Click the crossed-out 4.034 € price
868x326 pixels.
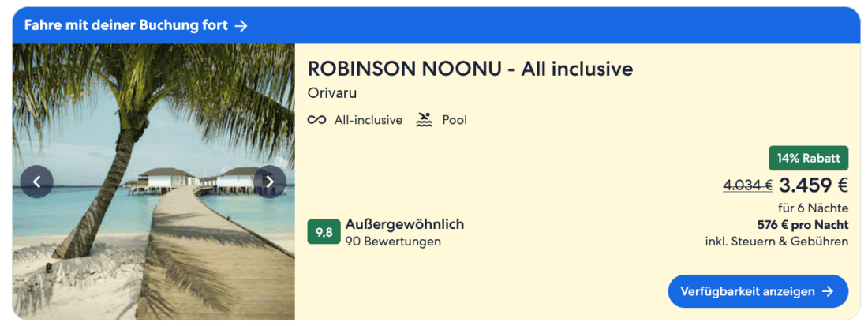746,186
